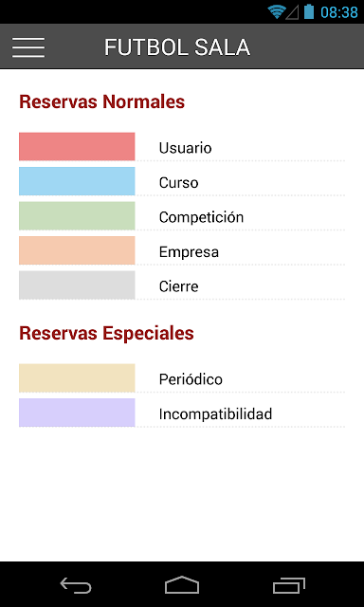Screen dimensions: 364x607
Task: Tap the Competición legend label
Action: 201,217
